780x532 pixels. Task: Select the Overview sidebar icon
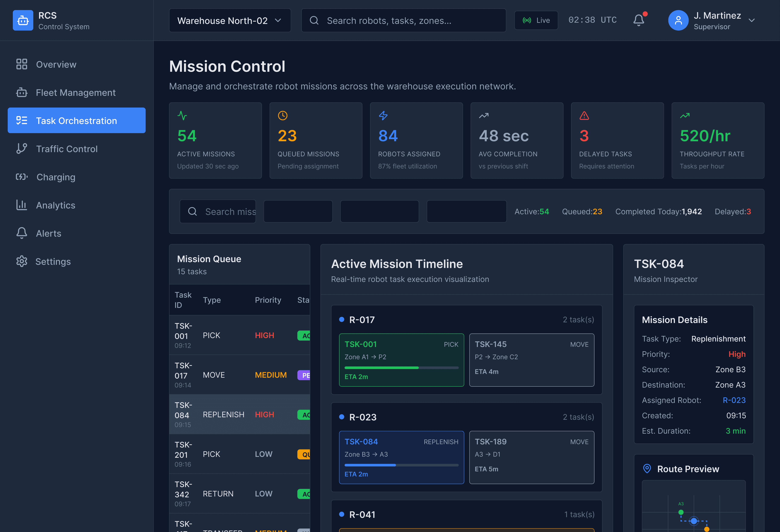(22, 64)
